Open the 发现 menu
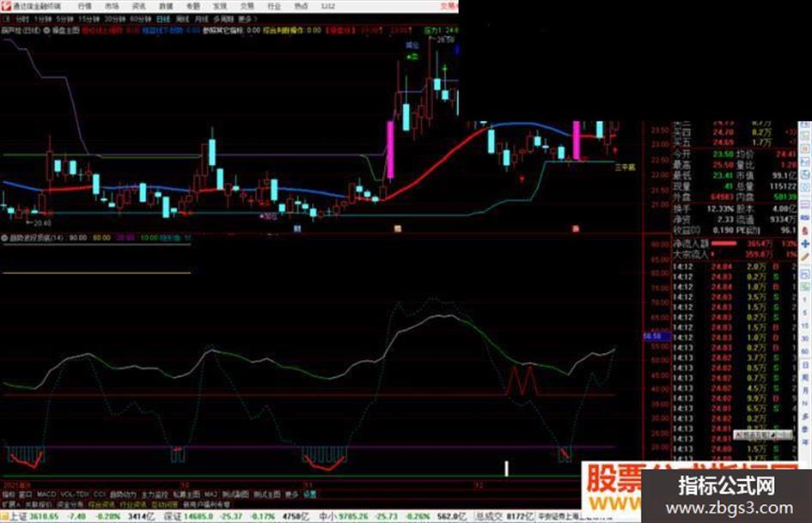Screen dimensions: 812x523 click(x=220, y=6)
